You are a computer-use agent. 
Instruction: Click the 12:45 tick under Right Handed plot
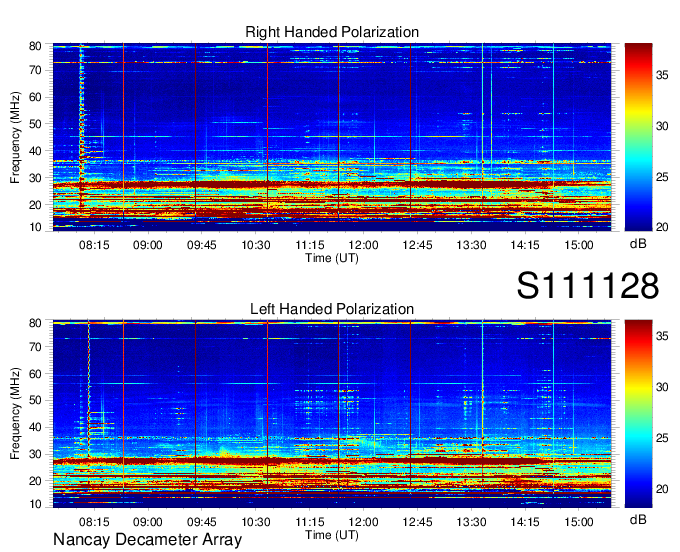417,245
